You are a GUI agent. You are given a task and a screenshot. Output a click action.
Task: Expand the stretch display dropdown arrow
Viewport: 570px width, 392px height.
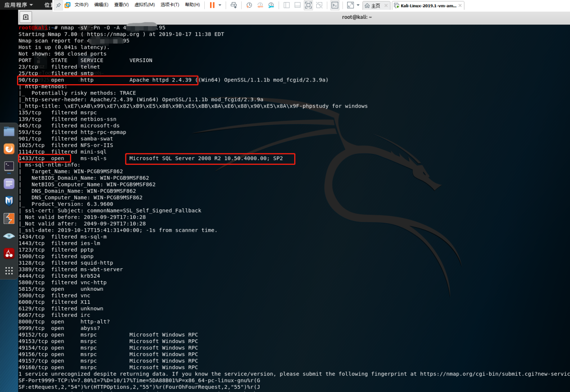click(358, 5)
